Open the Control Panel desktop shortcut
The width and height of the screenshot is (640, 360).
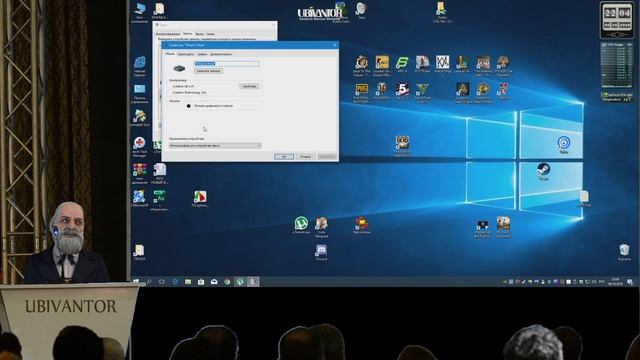[140, 93]
